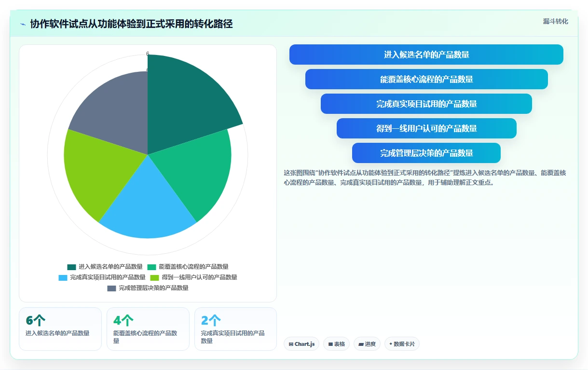Image resolution: width=588 pixels, height=370 pixels.
Task: Toggle green legend swatch 能覆盖核心流程的产品数量
Action: pyautogui.click(x=152, y=267)
